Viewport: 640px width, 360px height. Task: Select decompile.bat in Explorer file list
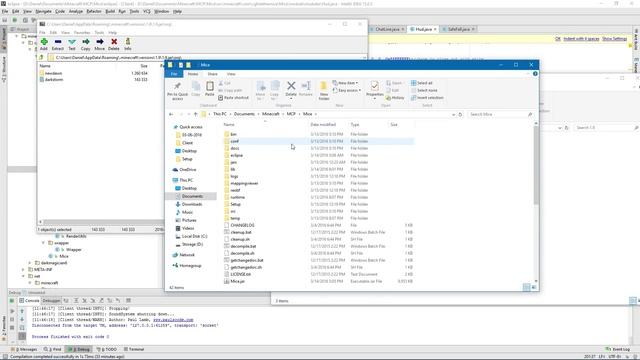pyautogui.click(x=318, y=247)
